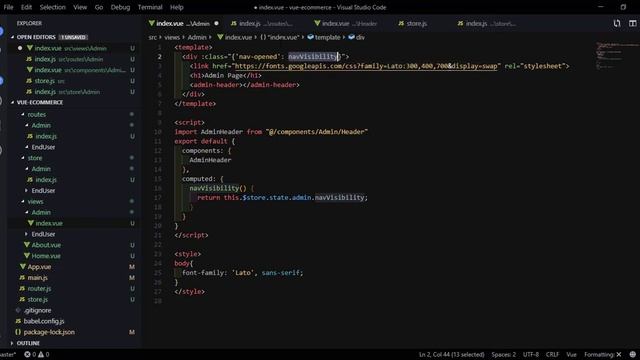Open the View menu
Viewport: 640px width, 360px height.
(80, 7)
